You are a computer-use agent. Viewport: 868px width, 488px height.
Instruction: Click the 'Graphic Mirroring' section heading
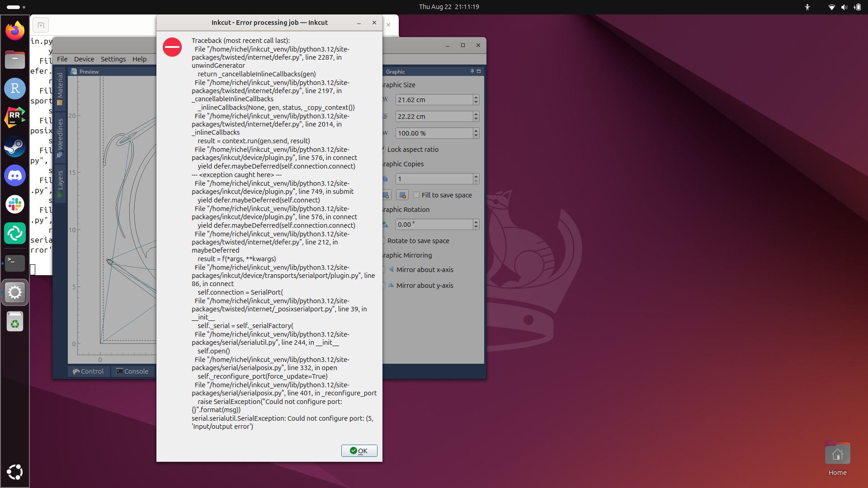(x=407, y=255)
